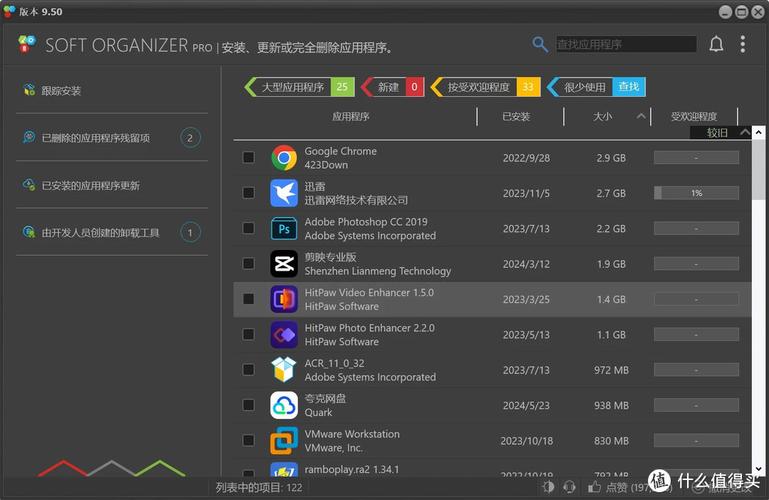Sort by 应用程序 column header
The width and height of the screenshot is (769, 500).
[x=351, y=116]
